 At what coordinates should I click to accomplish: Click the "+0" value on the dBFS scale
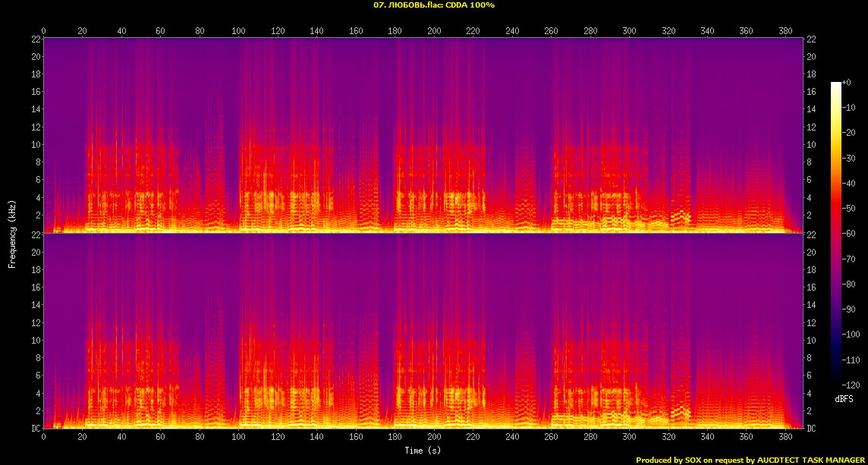pyautogui.click(x=847, y=82)
